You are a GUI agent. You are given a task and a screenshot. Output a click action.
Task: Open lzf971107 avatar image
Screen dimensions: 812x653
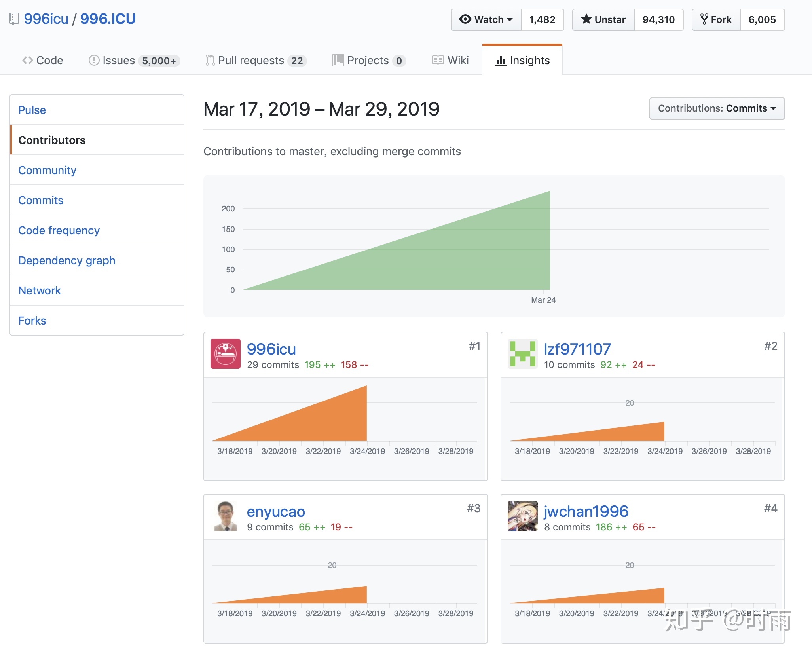pyautogui.click(x=523, y=354)
